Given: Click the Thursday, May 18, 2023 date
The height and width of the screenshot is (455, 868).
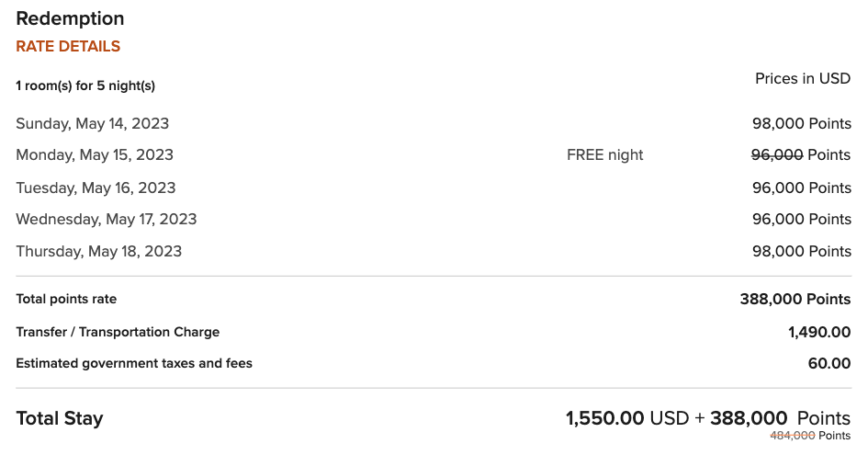Looking at the screenshot, I should pyautogui.click(x=98, y=251).
